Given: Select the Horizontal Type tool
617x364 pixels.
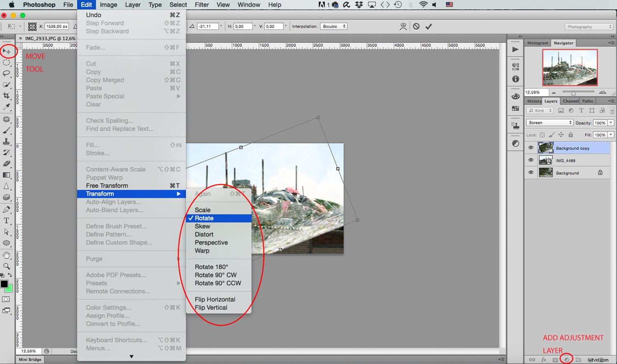Looking at the screenshot, I should [7, 221].
